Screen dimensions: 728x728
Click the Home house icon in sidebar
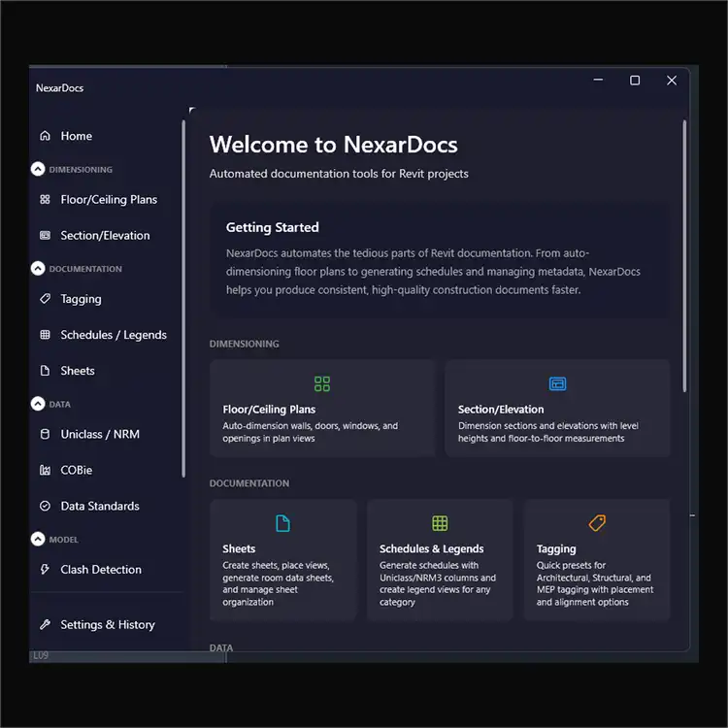point(45,136)
